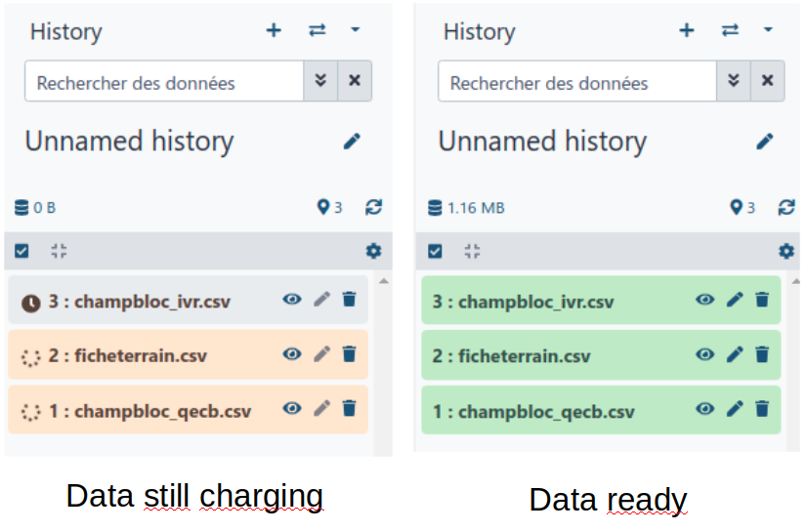Clear the search field in right panel
The image size is (807, 532).
pos(767,81)
